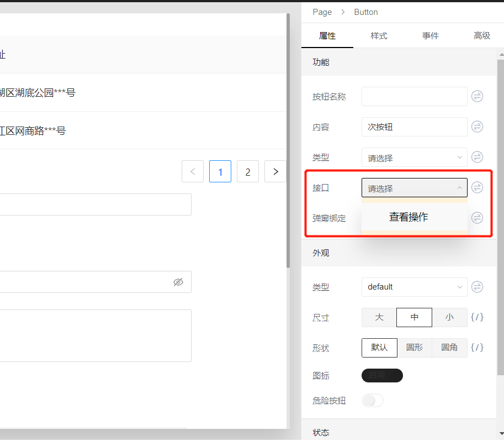Viewport: 504px width, 441px height.
Task: Open the default type dropdown under 外观
Action: point(414,287)
